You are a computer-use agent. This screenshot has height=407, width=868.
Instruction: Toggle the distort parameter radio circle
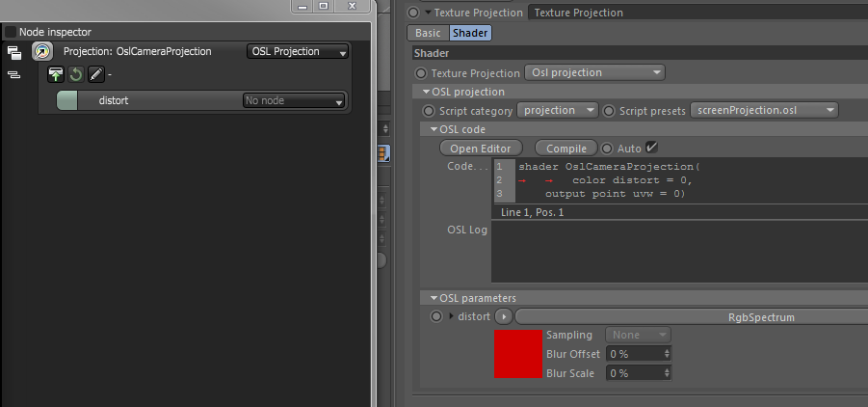(436, 316)
